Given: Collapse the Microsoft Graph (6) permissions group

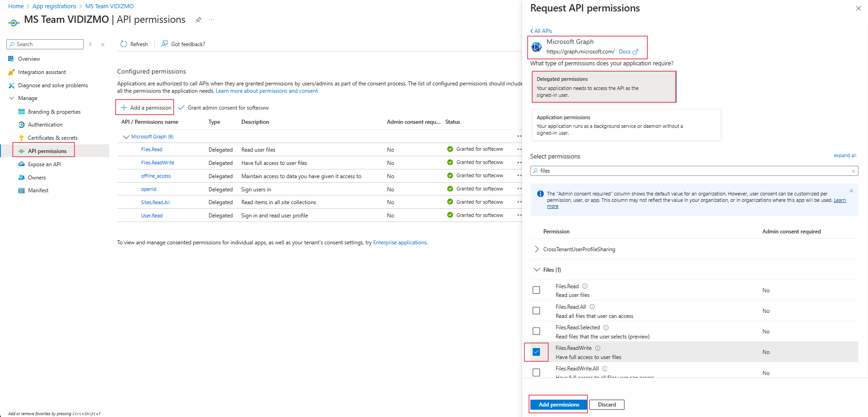Looking at the screenshot, I should 126,137.
